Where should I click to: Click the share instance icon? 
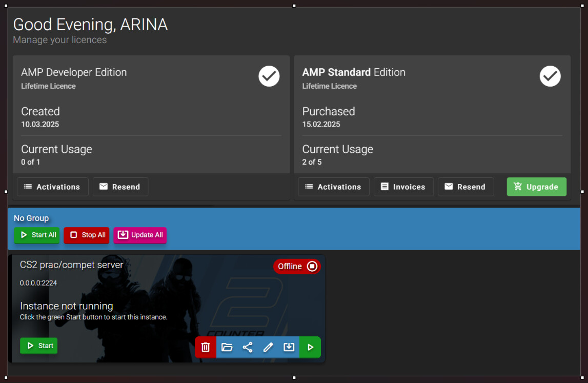tap(248, 347)
